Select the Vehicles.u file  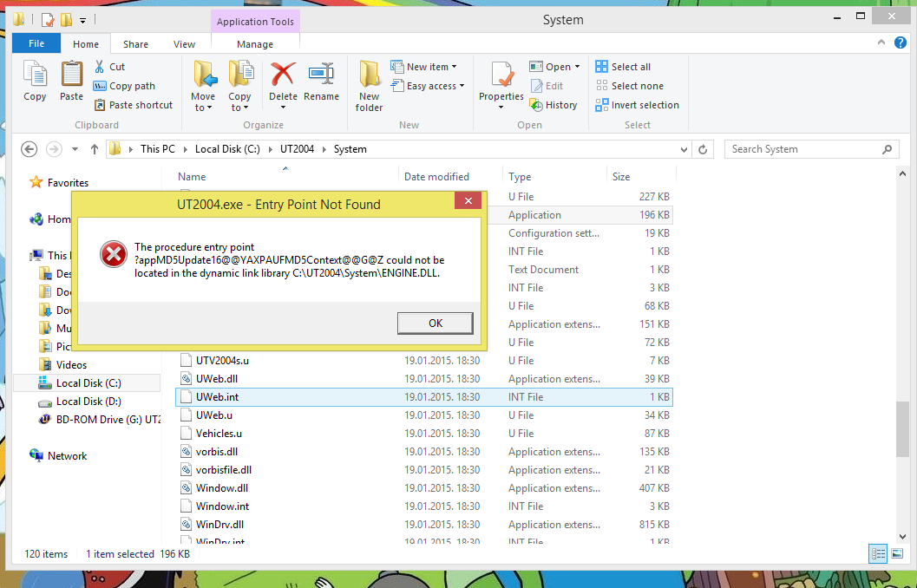coord(424,433)
